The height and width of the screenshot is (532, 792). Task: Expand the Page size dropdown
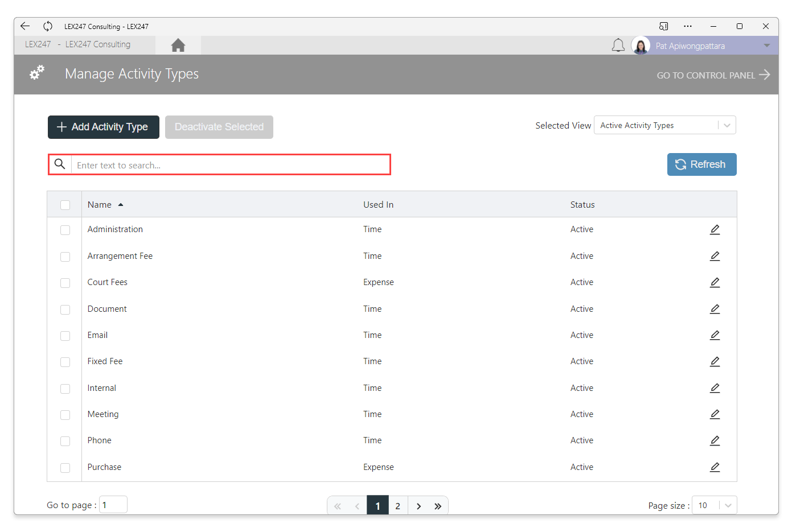coord(715,505)
